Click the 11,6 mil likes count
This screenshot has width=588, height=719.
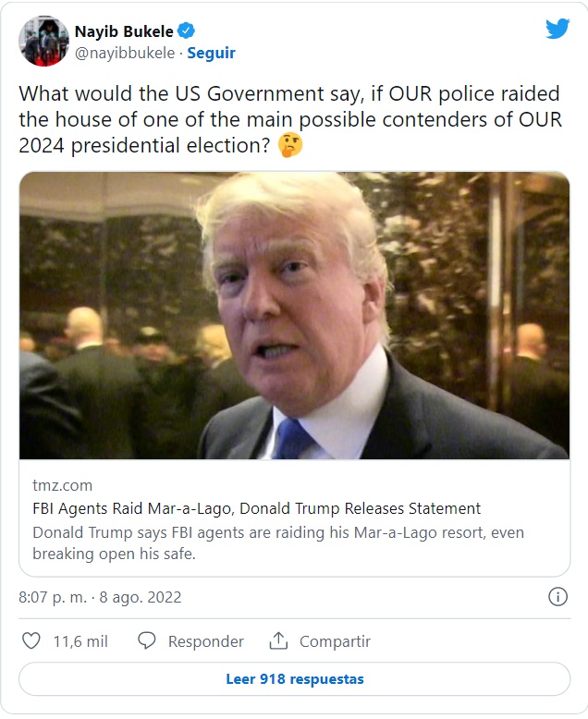pyautogui.click(x=80, y=641)
